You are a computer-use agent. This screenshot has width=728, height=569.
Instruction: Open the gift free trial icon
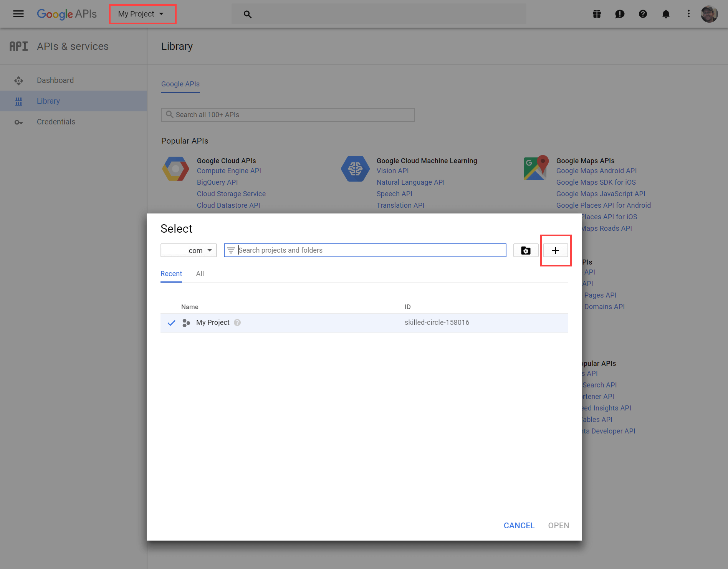[597, 14]
